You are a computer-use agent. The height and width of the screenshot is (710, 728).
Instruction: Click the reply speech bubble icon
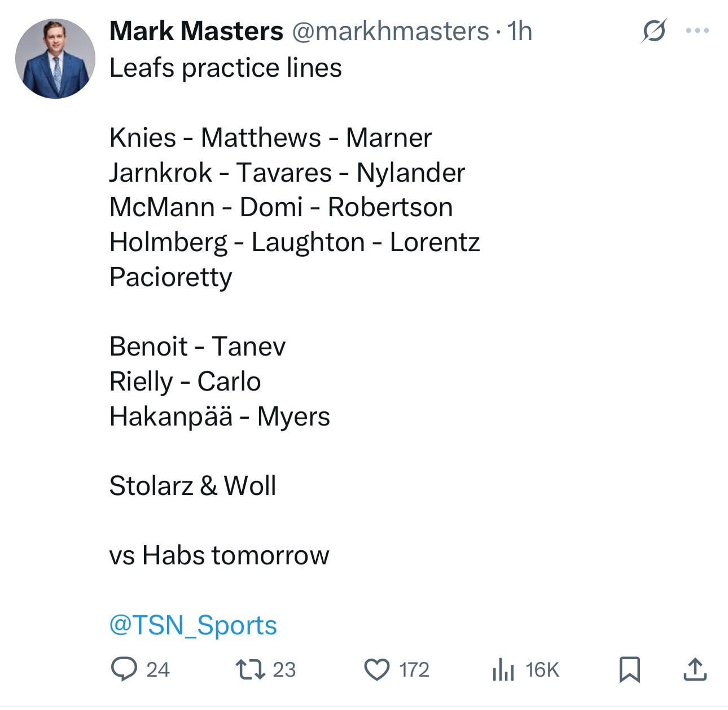(x=124, y=669)
